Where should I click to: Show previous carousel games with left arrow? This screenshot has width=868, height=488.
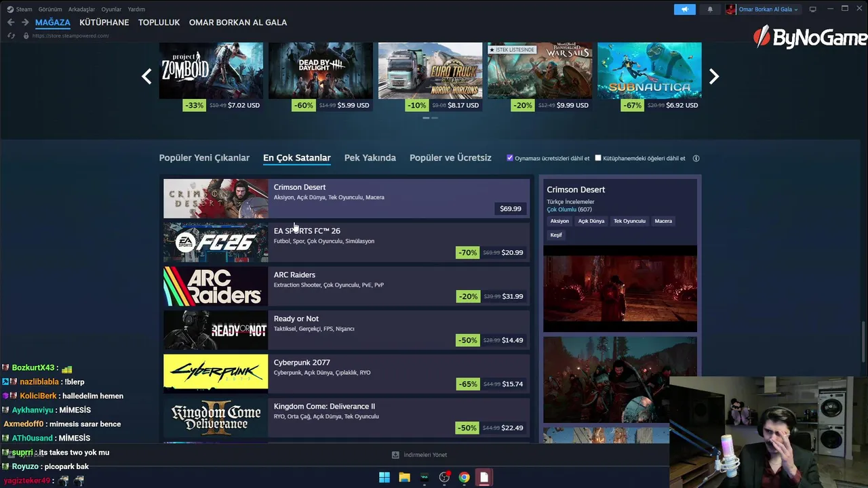click(146, 77)
